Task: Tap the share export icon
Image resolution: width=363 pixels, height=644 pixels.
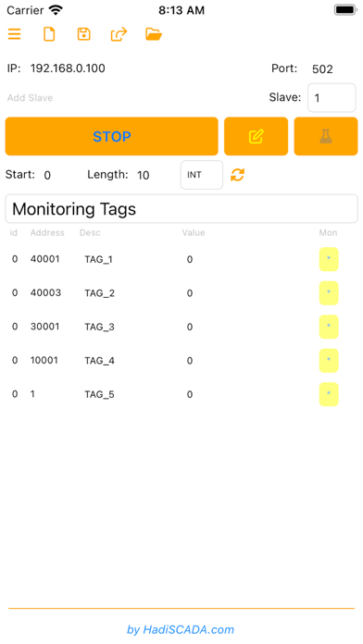Action: tap(119, 34)
